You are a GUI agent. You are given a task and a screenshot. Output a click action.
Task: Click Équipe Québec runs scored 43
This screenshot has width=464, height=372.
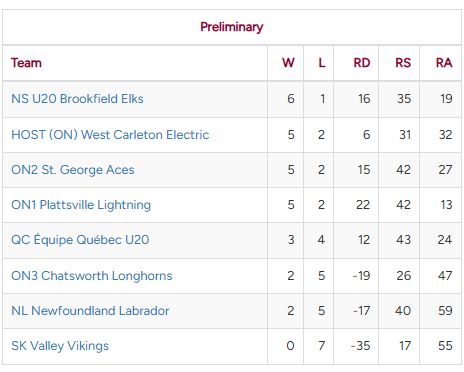(403, 240)
